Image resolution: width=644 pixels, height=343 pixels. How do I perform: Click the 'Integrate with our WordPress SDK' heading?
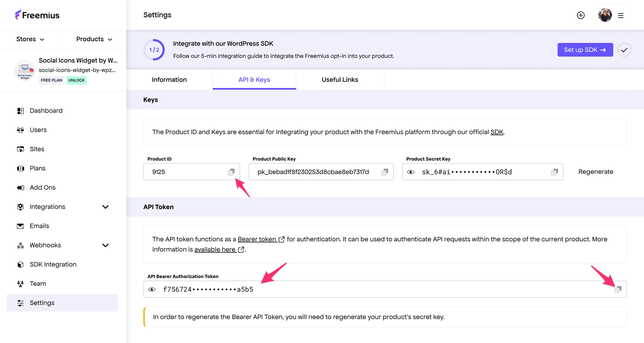(x=223, y=44)
